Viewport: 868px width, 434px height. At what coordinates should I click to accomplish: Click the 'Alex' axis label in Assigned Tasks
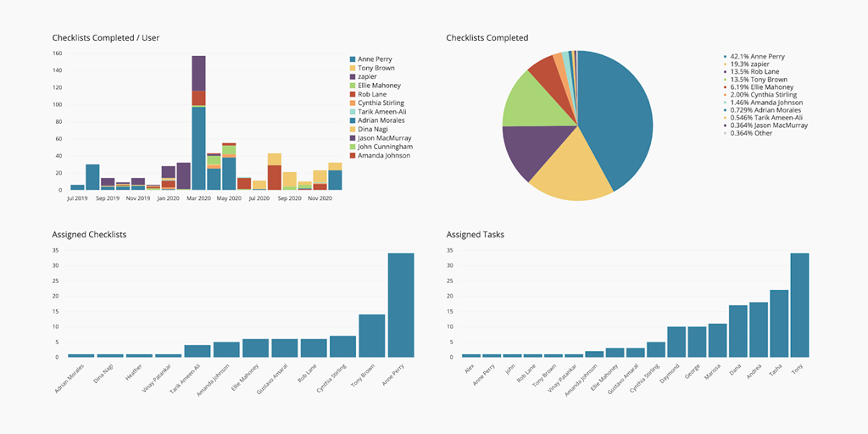(x=468, y=370)
